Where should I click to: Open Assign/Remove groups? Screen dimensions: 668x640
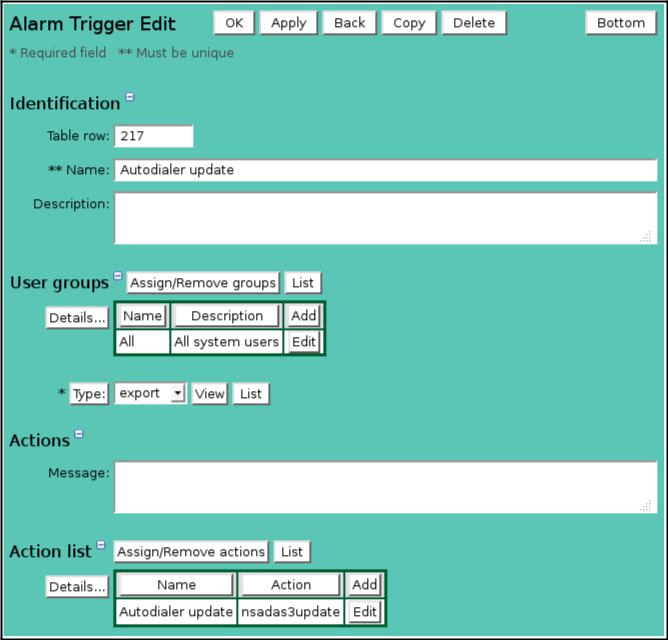pyautogui.click(x=203, y=283)
